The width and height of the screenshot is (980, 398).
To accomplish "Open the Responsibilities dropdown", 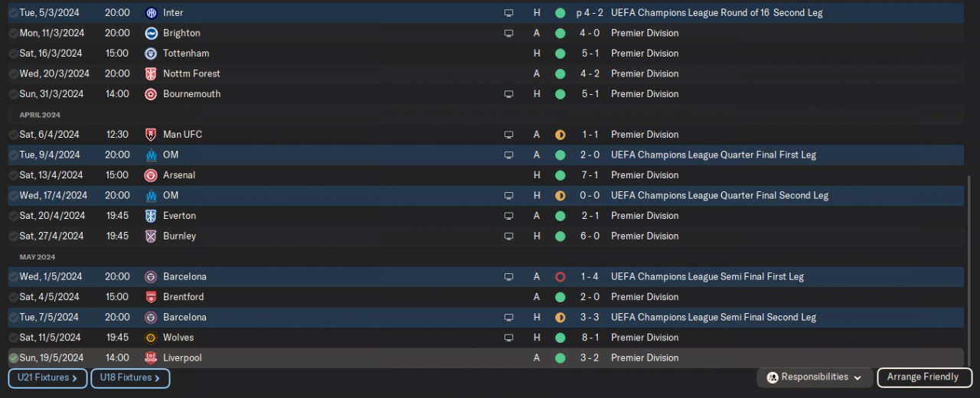I will click(x=815, y=377).
